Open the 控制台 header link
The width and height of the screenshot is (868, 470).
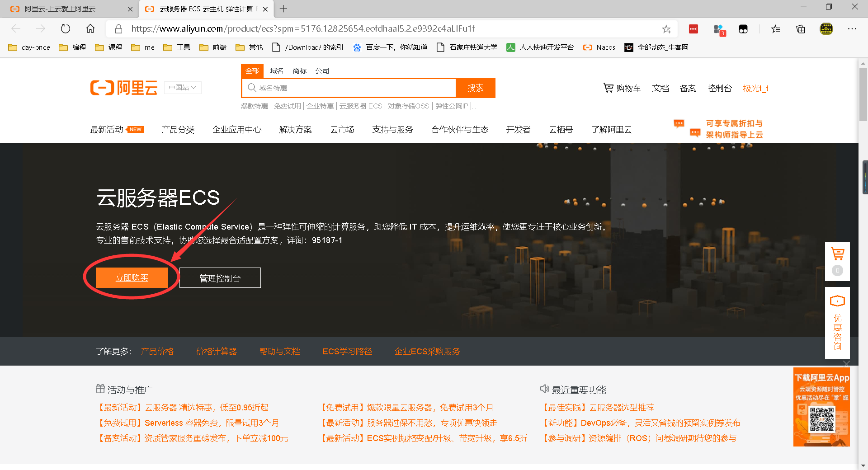coord(719,89)
